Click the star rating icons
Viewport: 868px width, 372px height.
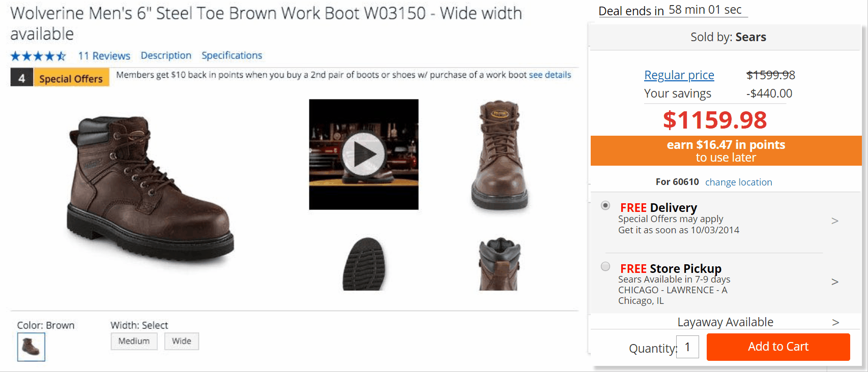(38, 56)
